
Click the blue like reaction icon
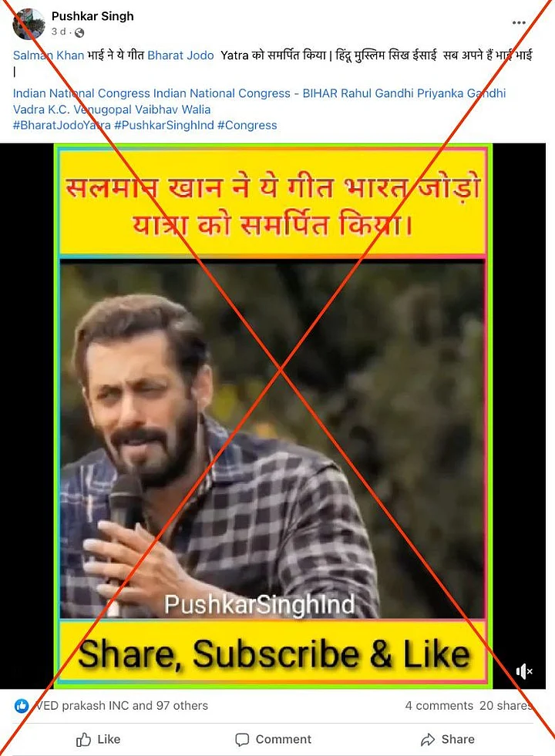coord(22,706)
